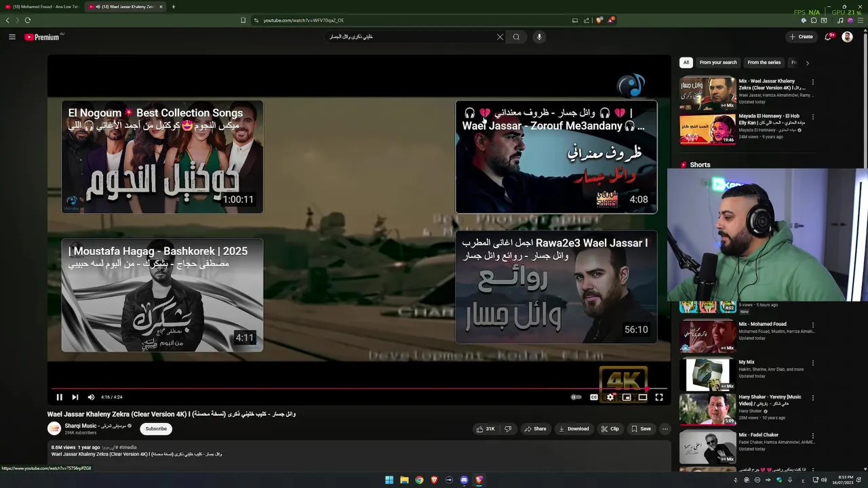Open Google Chrome from the taskbar
This screenshot has width=868, height=488.
coord(419,480)
